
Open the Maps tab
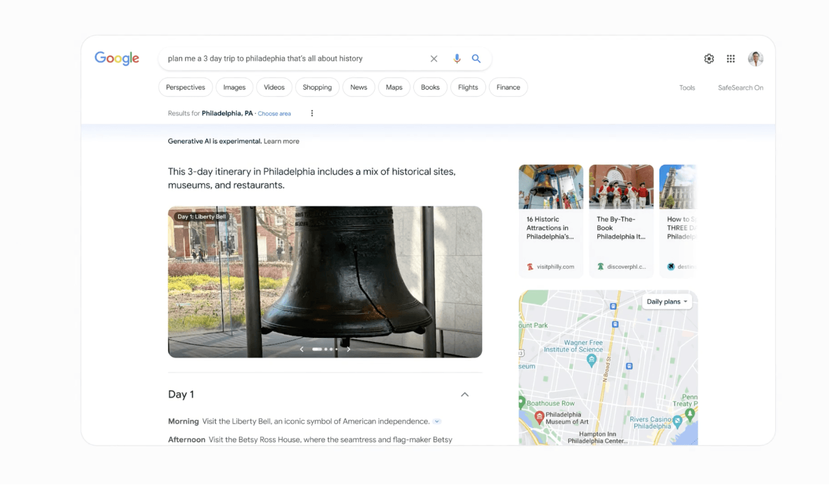click(x=394, y=87)
